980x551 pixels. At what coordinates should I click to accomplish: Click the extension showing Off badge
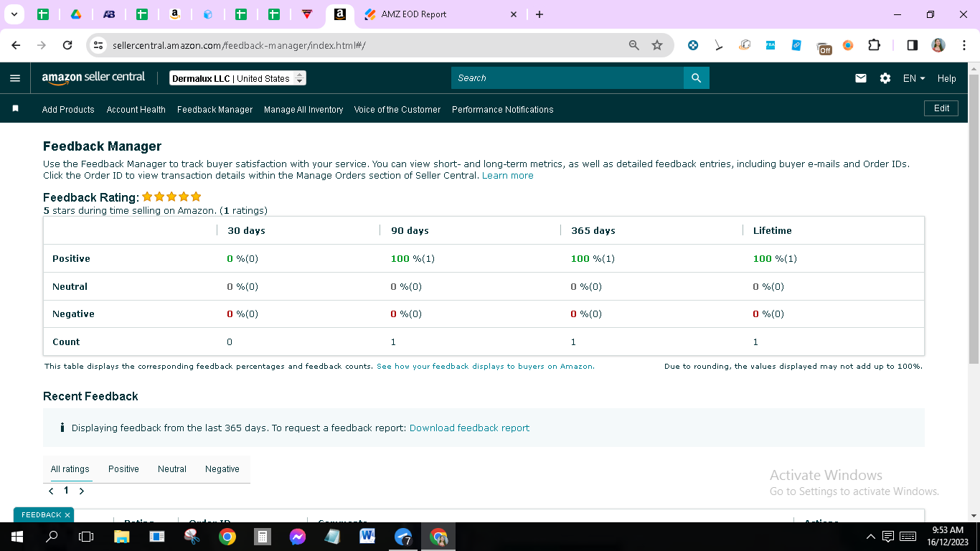tap(824, 47)
